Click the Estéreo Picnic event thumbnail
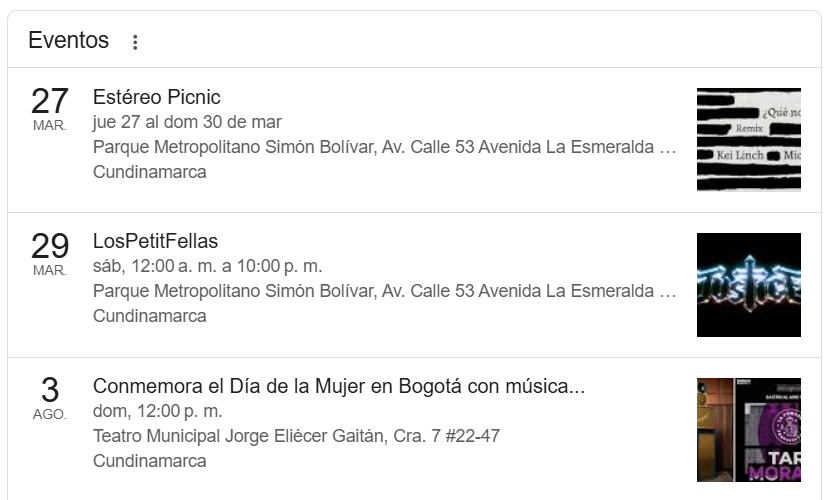This screenshot has width=825, height=500. pyautogui.click(x=748, y=140)
